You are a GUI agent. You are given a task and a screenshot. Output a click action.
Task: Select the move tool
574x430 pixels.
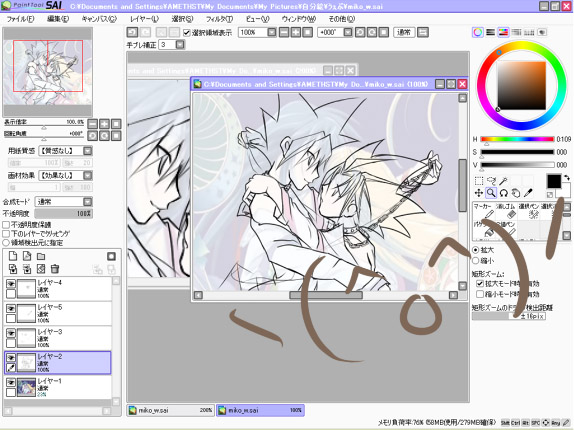tap(478, 193)
